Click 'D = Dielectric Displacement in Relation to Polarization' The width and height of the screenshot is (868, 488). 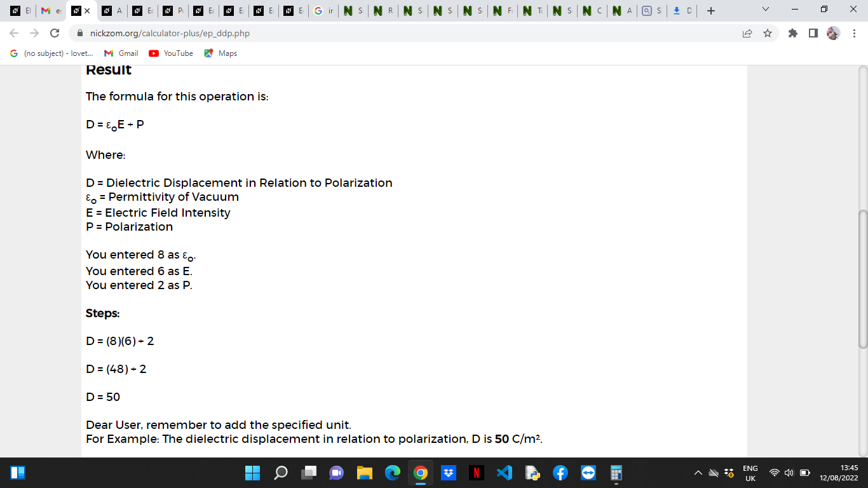pos(239,183)
